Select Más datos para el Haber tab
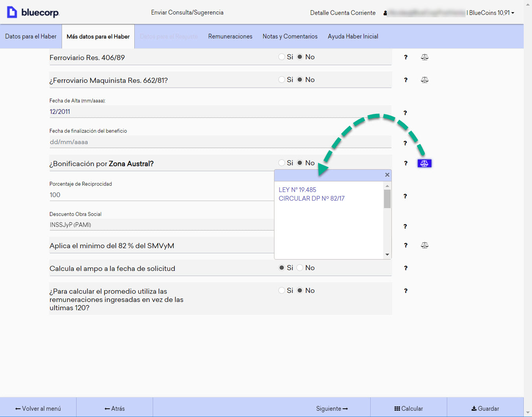 click(x=98, y=37)
